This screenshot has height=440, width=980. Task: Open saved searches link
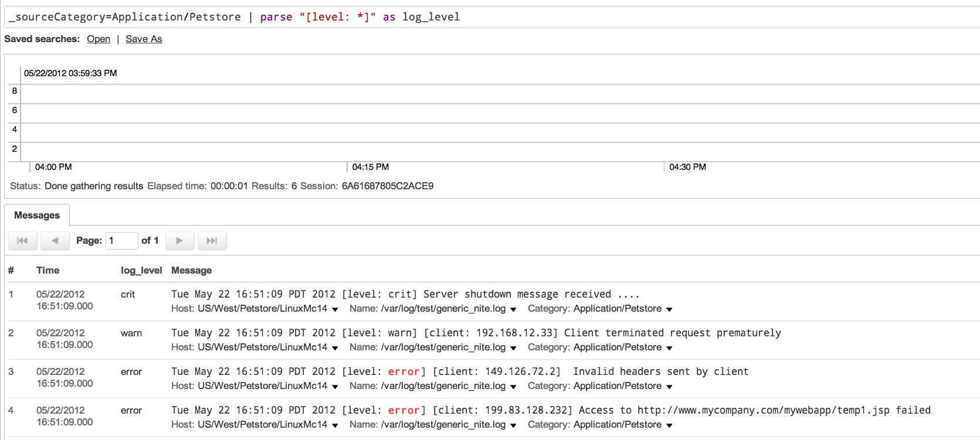(99, 39)
